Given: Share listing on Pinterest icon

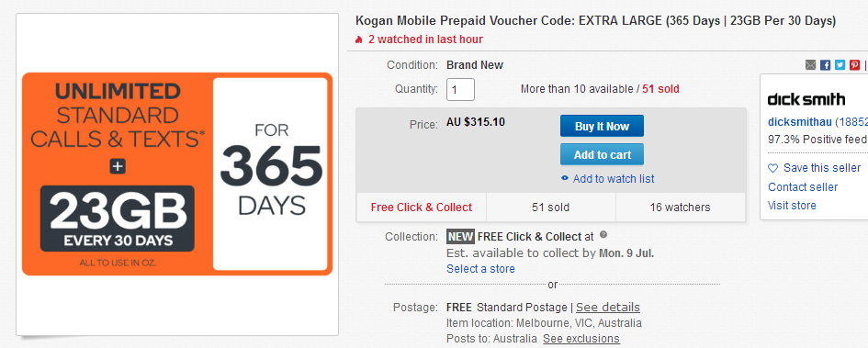Looking at the screenshot, I should point(855,65).
